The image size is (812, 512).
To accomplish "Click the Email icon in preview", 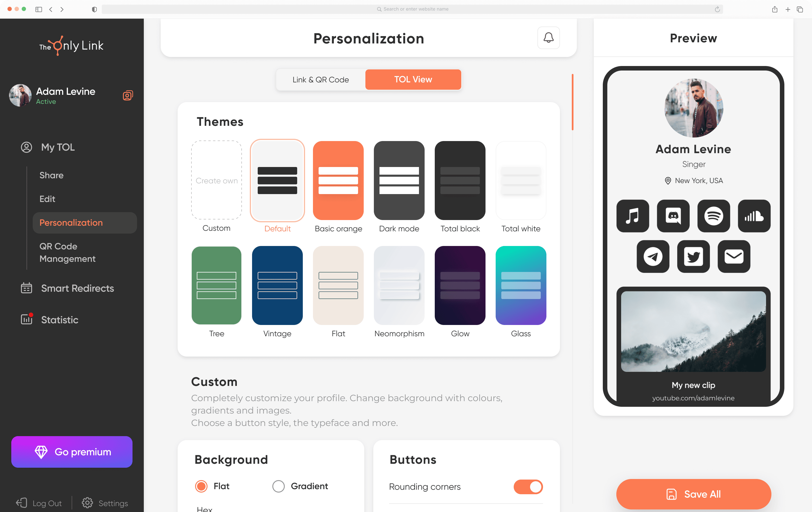I will [734, 256].
